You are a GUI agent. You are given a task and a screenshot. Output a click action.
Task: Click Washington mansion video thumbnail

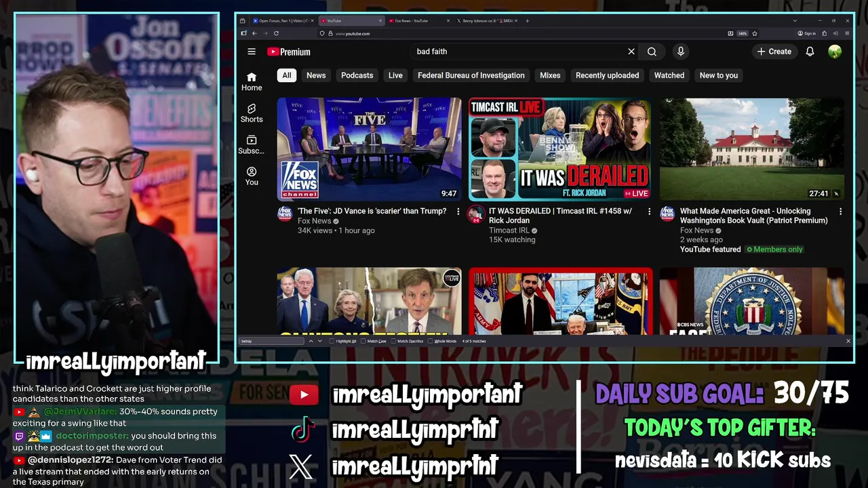[752, 149]
